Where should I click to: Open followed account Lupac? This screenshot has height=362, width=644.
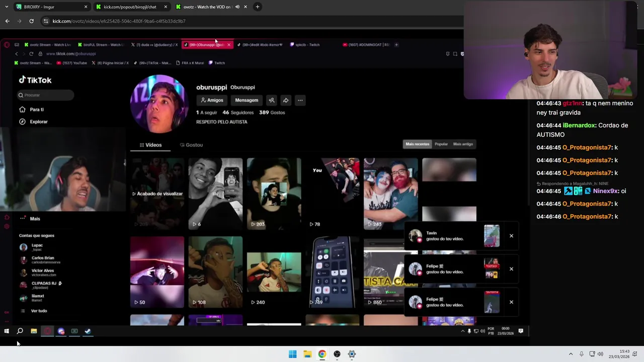pyautogui.click(x=32, y=247)
